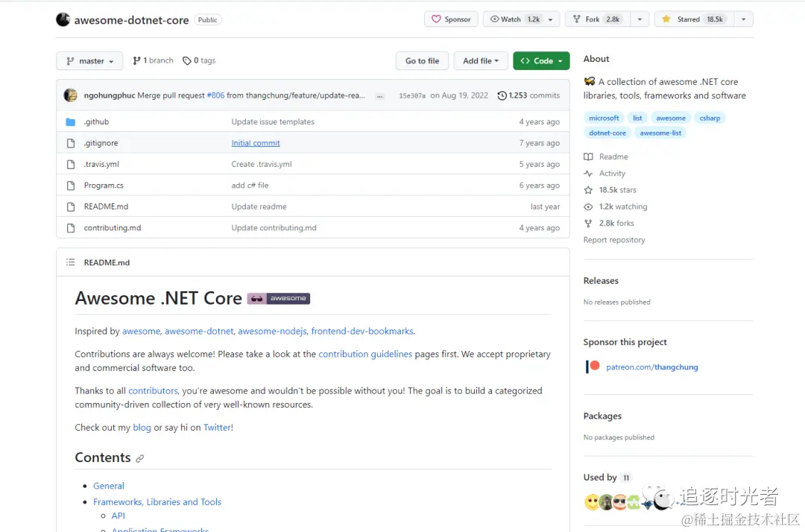Jump to General contents section

[x=108, y=486]
